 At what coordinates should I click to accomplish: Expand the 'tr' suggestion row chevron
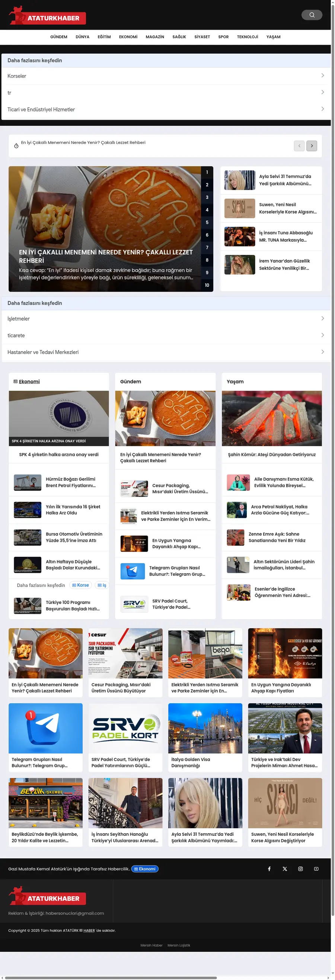tap(322, 93)
